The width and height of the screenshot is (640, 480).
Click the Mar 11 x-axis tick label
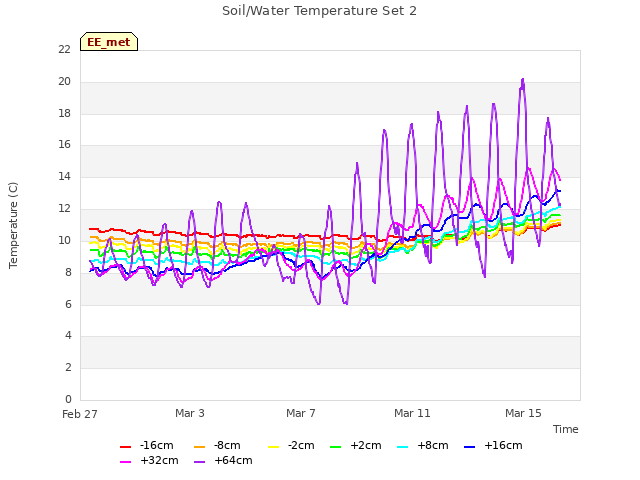pyautogui.click(x=412, y=413)
